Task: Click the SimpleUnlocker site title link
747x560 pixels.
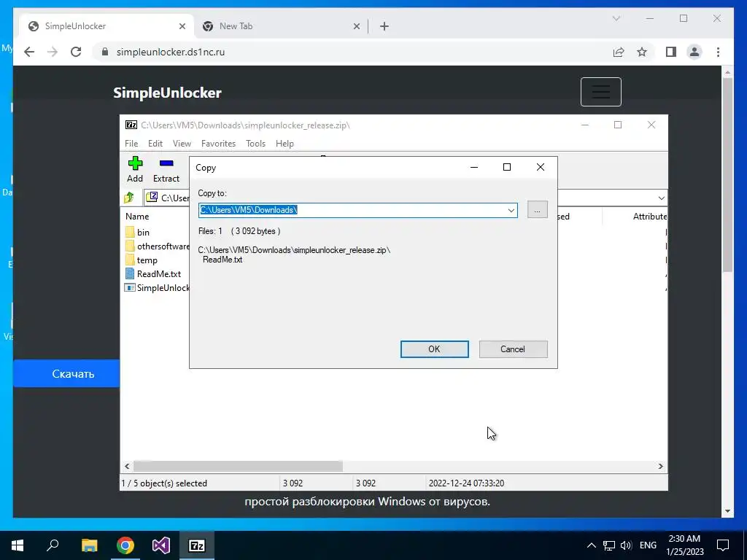Action: coord(167,93)
